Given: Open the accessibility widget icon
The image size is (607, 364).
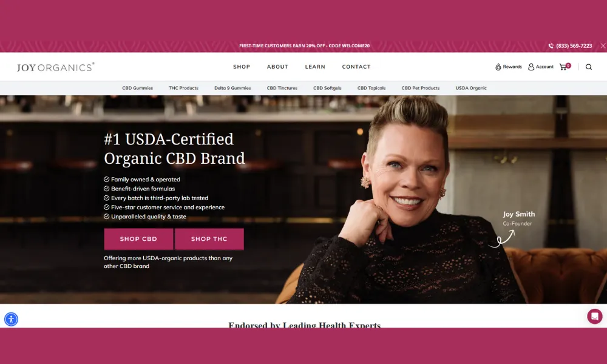Looking at the screenshot, I should pos(11,319).
